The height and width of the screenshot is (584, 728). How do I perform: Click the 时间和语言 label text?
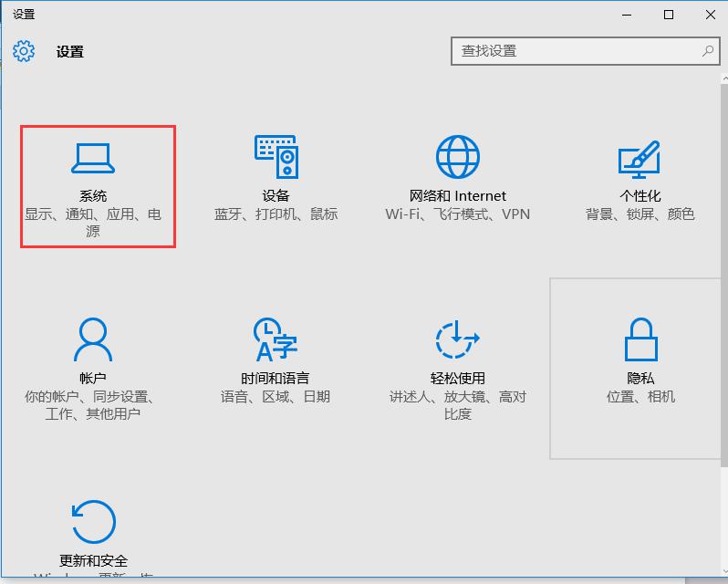click(276, 379)
